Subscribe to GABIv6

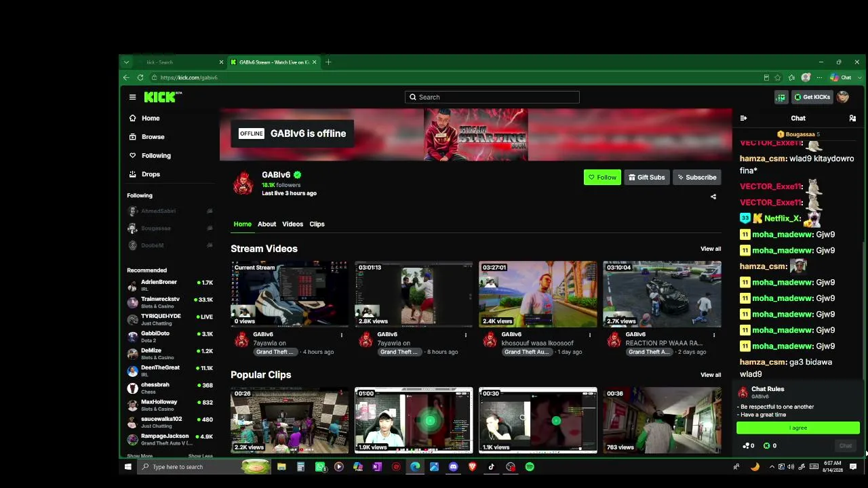click(697, 178)
